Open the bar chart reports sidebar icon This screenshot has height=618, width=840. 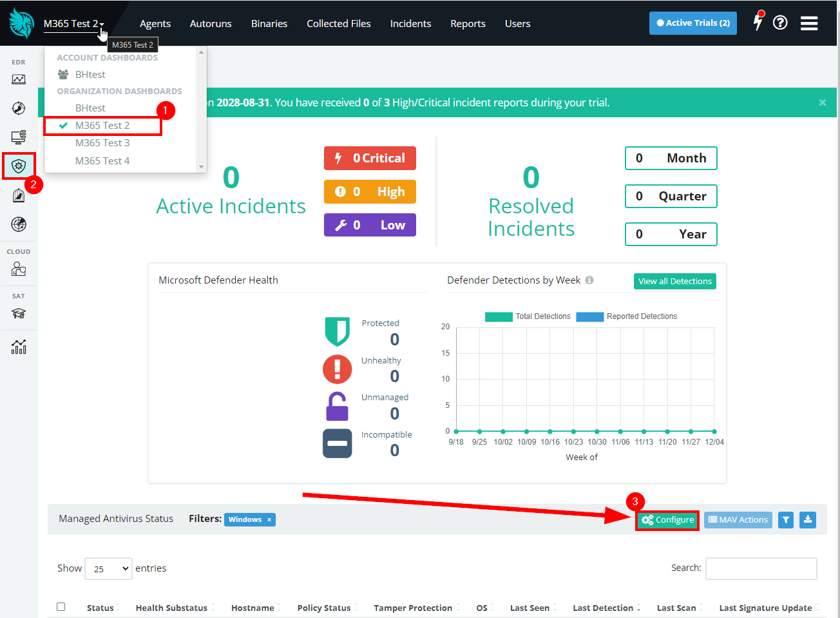[19, 347]
